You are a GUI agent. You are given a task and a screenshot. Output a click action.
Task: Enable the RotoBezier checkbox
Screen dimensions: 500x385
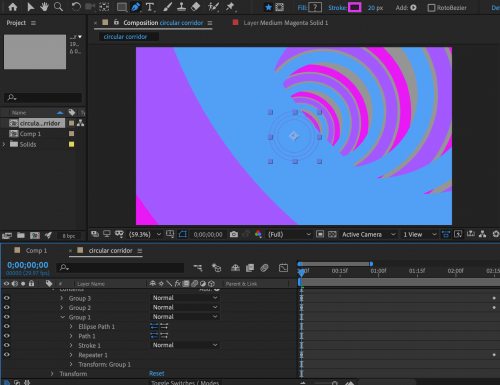point(431,8)
